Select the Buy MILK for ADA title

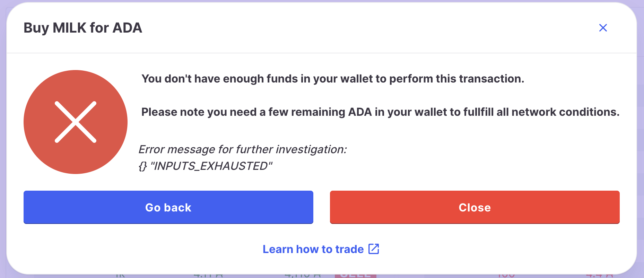point(83,28)
